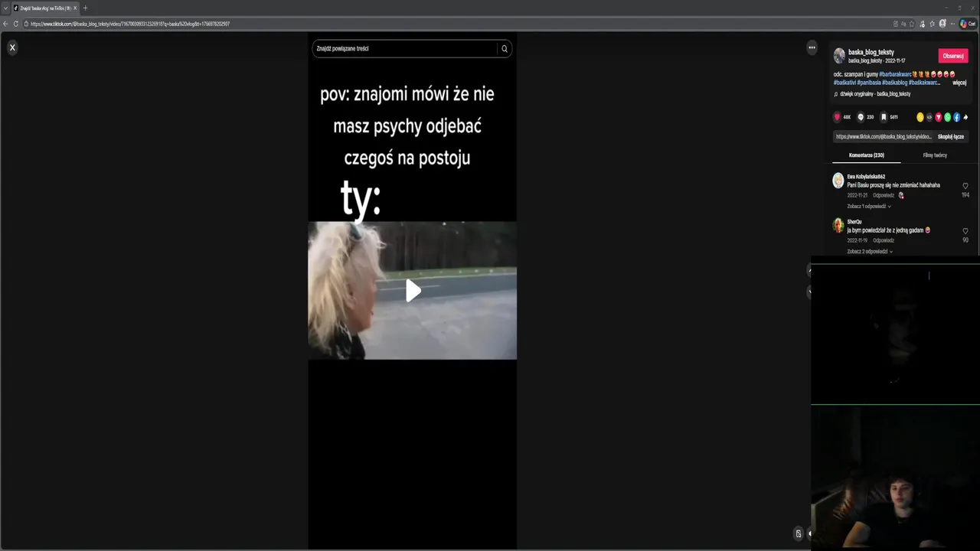
Task: Close the TikTok video viewer with X
Action: [12, 47]
